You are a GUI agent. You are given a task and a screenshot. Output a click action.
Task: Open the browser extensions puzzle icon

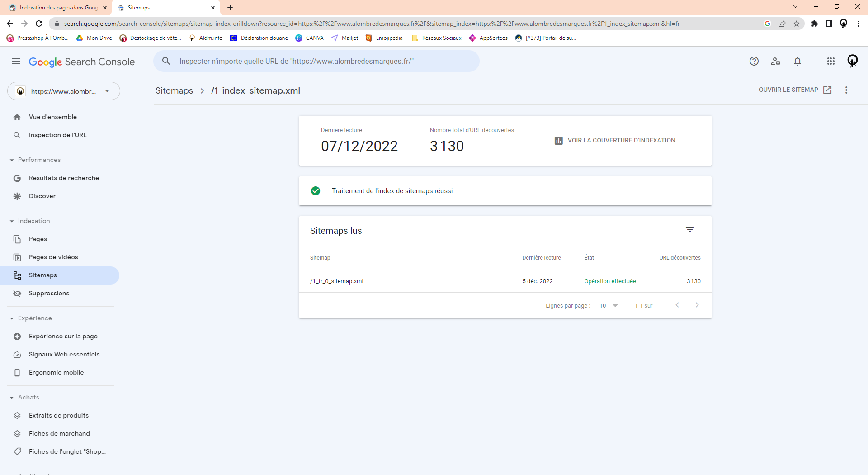pos(815,24)
